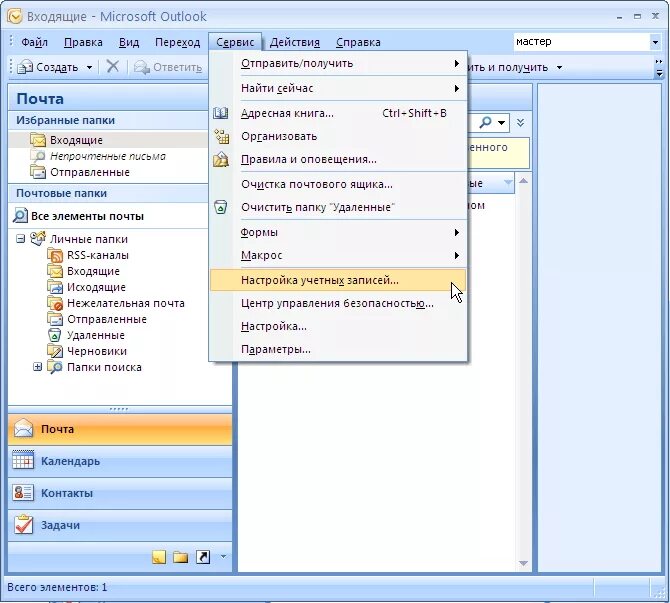Choose Параметры from the Сервис menu
Screen dimensions: 670x603
pyautogui.click(x=338, y=349)
